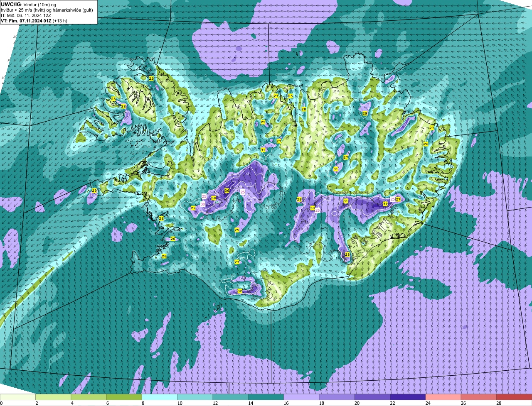This screenshot has height=406, width=532.
Task: Click the legend tick label '0'
Action: [1, 403]
